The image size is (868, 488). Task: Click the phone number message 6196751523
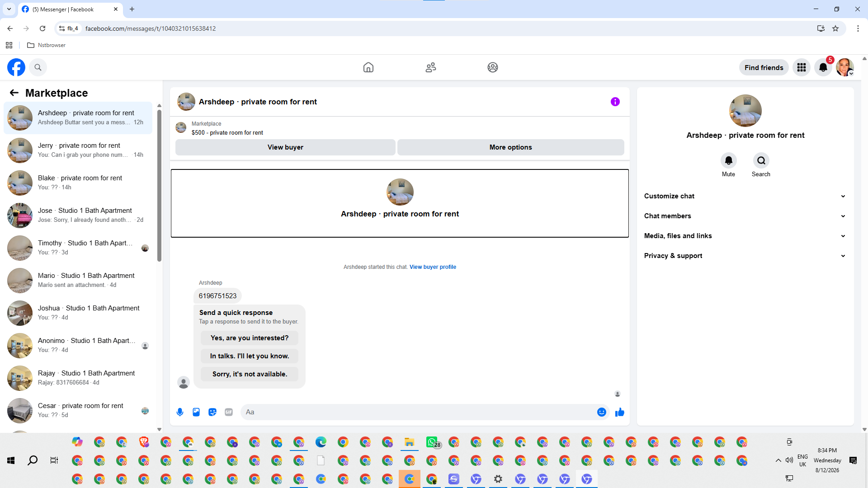217,296
